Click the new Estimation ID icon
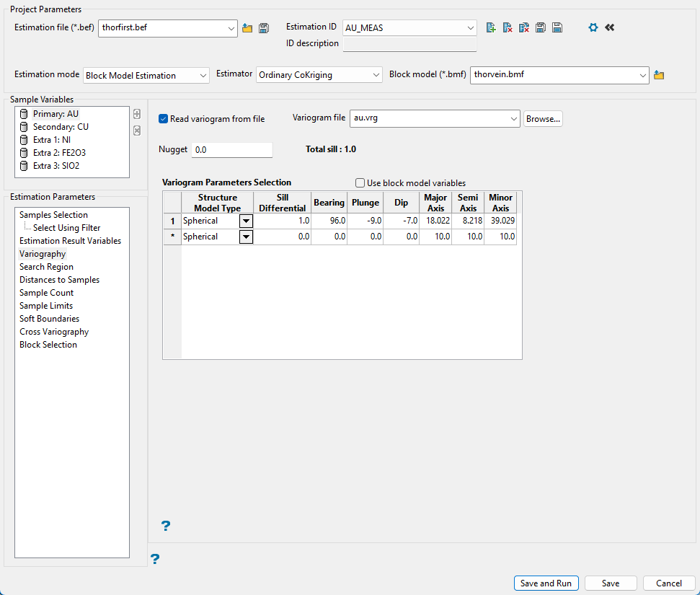This screenshot has width=700, height=595. click(491, 28)
